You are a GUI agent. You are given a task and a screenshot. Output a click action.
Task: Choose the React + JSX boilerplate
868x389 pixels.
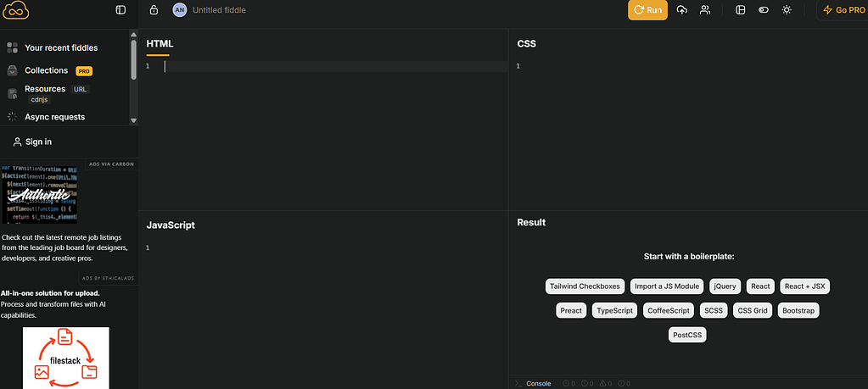click(805, 286)
